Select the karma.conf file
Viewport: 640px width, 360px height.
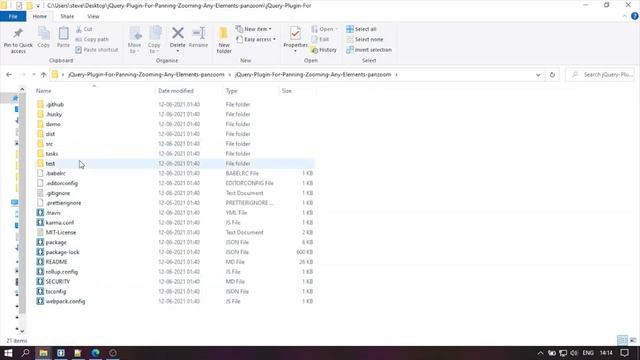(60, 222)
